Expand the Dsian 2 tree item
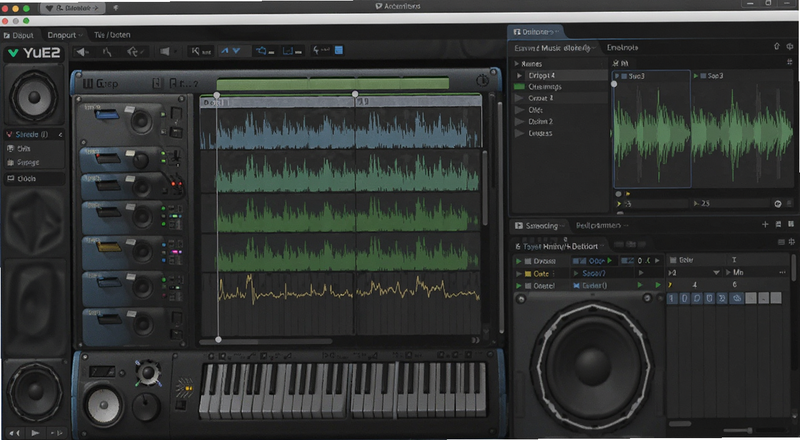This screenshot has width=800, height=440. tap(519, 121)
